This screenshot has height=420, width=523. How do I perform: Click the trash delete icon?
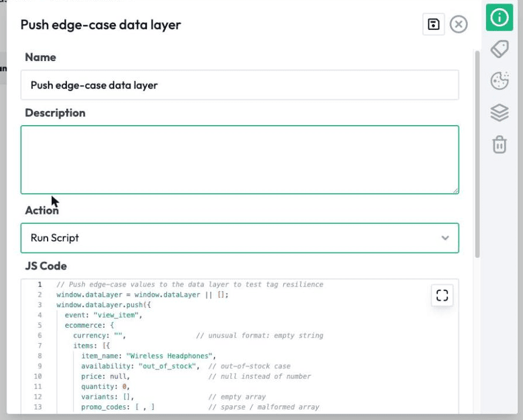point(499,145)
